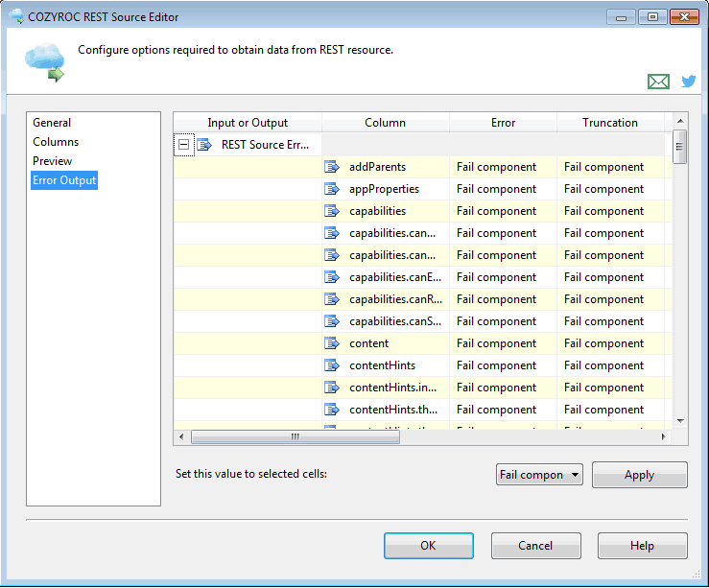Select the Truncation cell for appProperties
The height and width of the screenshot is (588, 709).
(610, 189)
